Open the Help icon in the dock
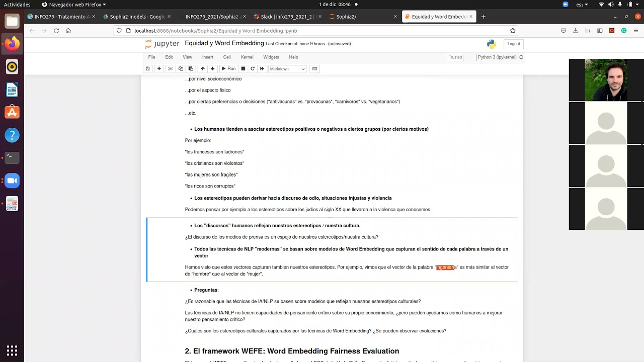The width and height of the screenshot is (644, 362). point(12,135)
